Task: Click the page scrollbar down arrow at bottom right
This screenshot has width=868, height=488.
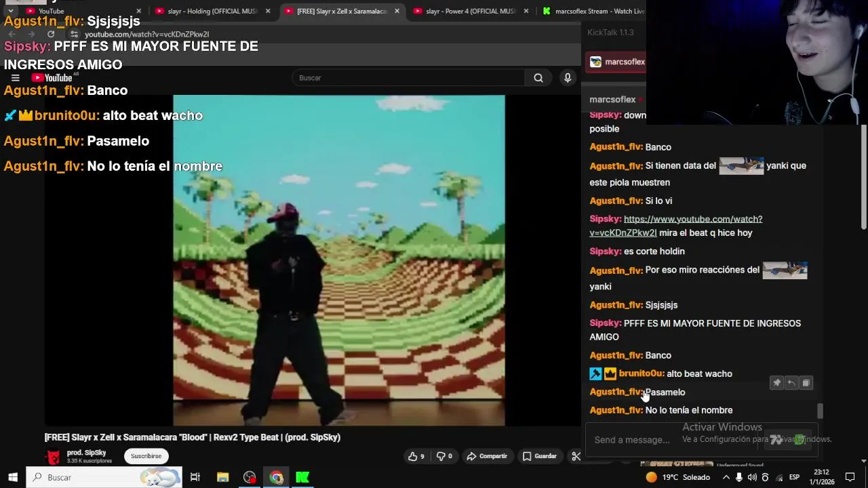Action: click(864, 461)
